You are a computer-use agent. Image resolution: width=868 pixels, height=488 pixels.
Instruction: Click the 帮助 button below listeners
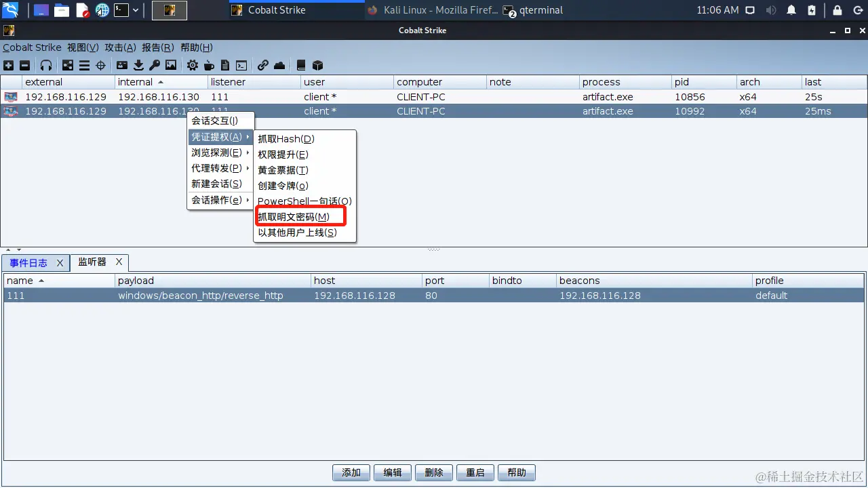point(517,473)
